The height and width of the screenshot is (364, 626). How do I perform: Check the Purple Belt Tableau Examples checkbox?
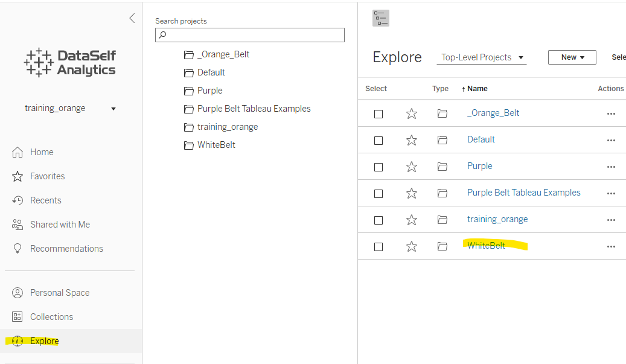[378, 194]
